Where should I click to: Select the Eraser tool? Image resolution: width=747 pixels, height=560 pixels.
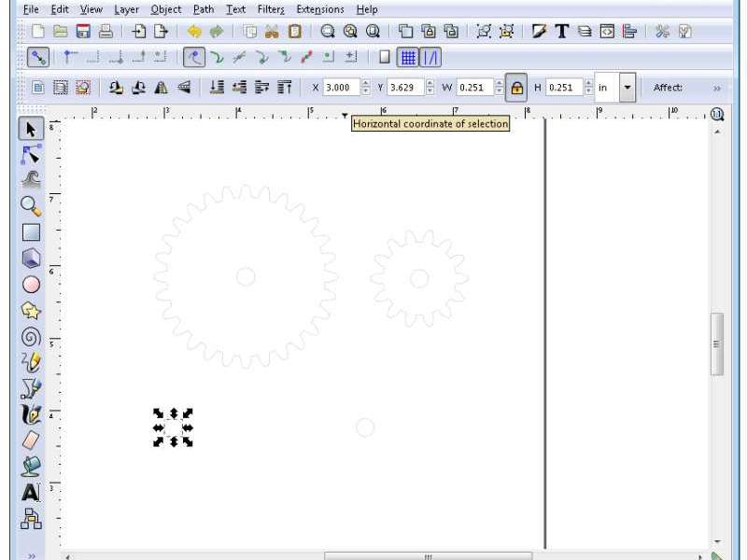point(31,440)
